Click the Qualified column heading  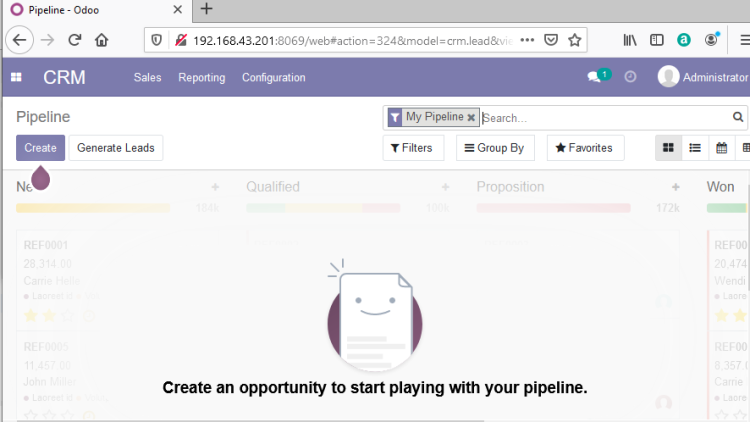point(273,187)
